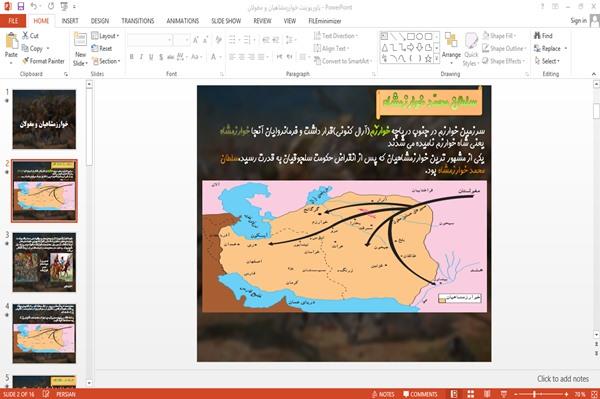Open the TRANSITIONS ribbon tab
The width and height of the screenshot is (600, 399).
coord(138,21)
